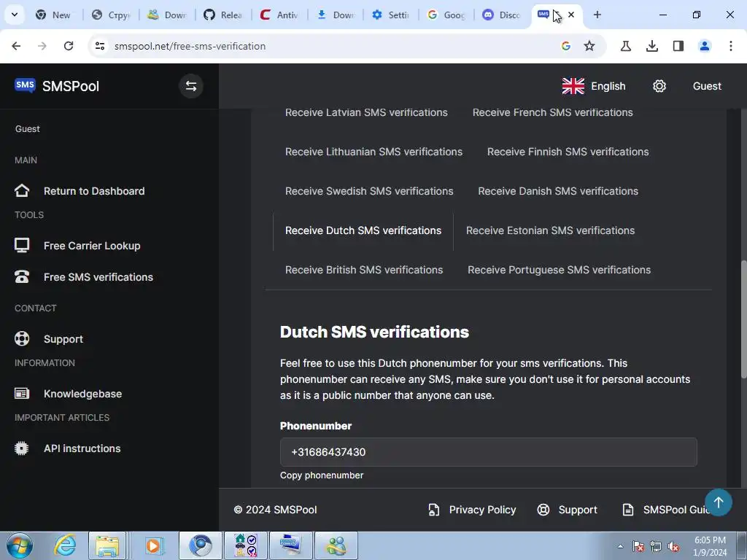Click the taskbar clock showing 6:05 PM
747x560 pixels.
click(x=710, y=546)
